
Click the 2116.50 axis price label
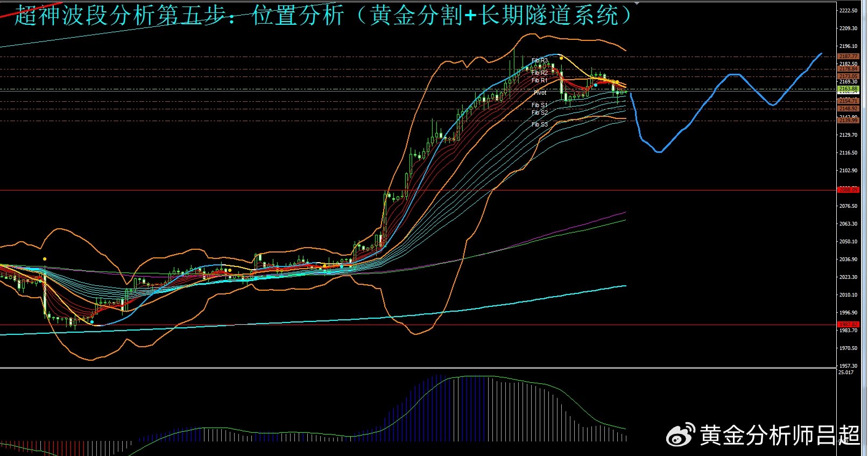(x=849, y=153)
